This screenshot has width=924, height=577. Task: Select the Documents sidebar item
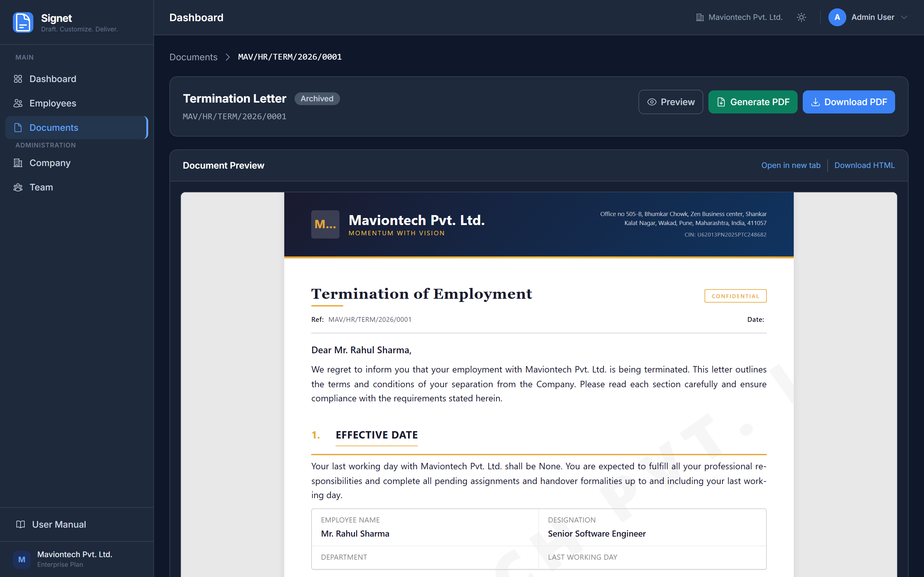(x=54, y=128)
